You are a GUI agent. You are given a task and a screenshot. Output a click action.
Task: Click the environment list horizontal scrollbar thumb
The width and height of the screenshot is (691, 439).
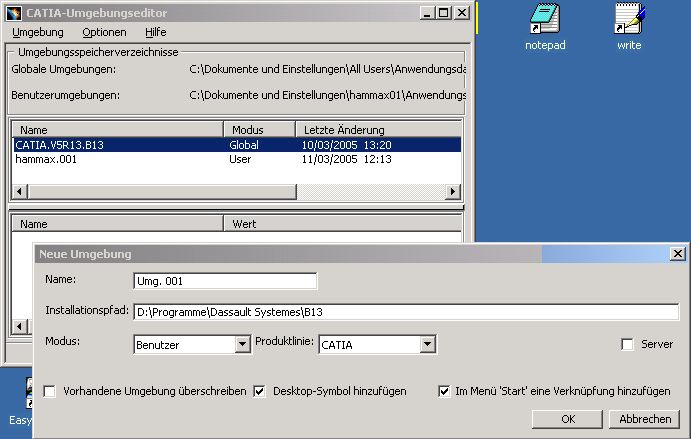[162, 192]
